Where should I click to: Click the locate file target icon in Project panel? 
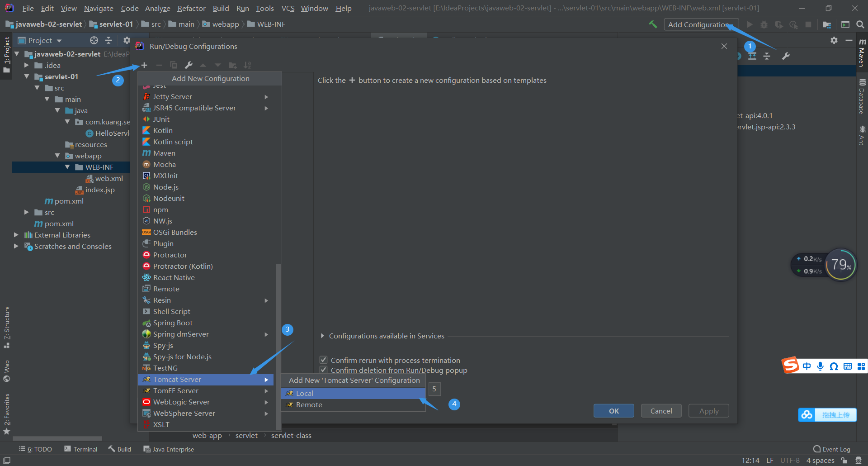94,40
